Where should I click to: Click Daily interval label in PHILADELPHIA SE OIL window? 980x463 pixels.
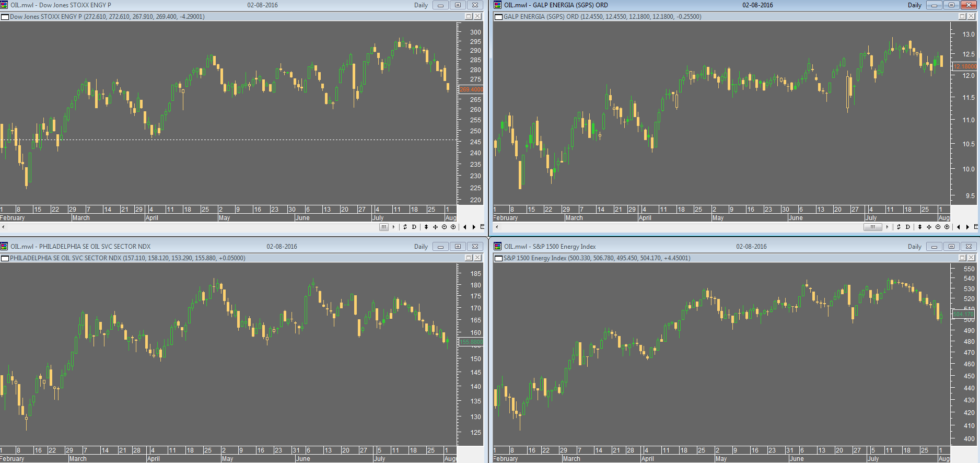pos(421,247)
